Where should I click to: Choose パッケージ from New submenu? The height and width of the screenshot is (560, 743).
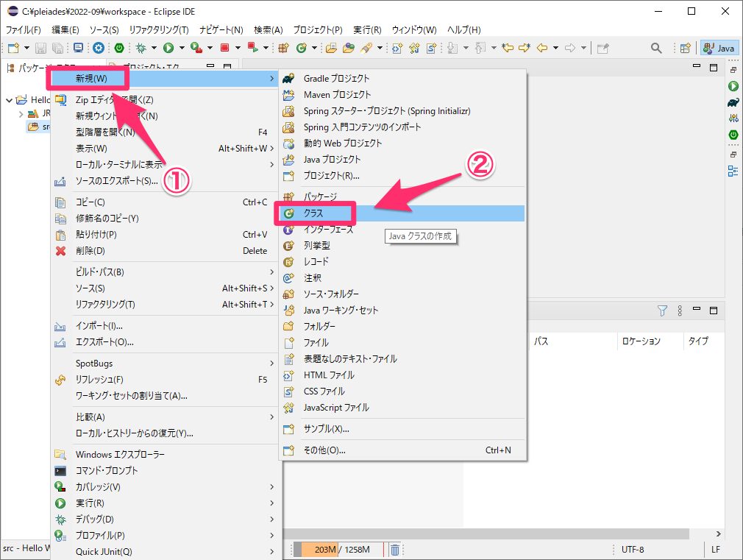pos(403,196)
